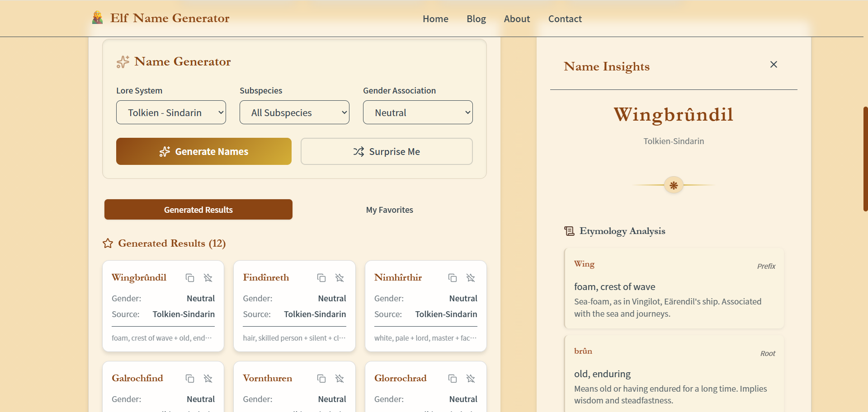Click the star icon beside Generated Results heading

tap(108, 243)
